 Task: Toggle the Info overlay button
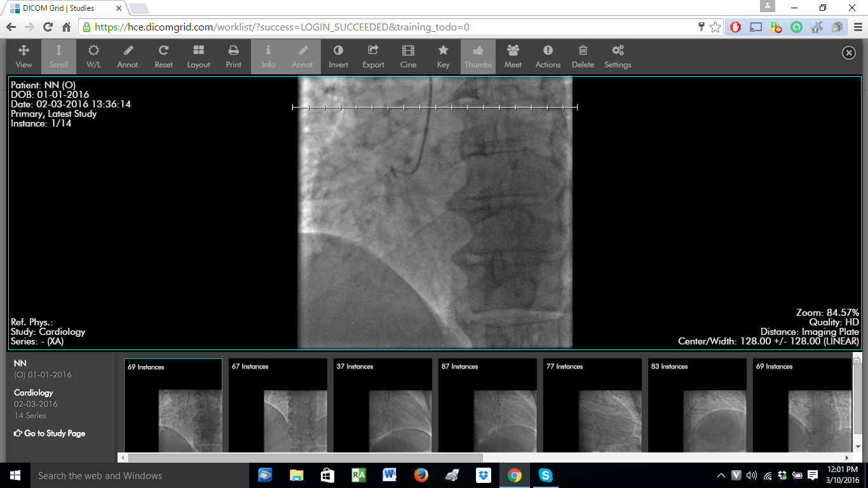(x=268, y=57)
